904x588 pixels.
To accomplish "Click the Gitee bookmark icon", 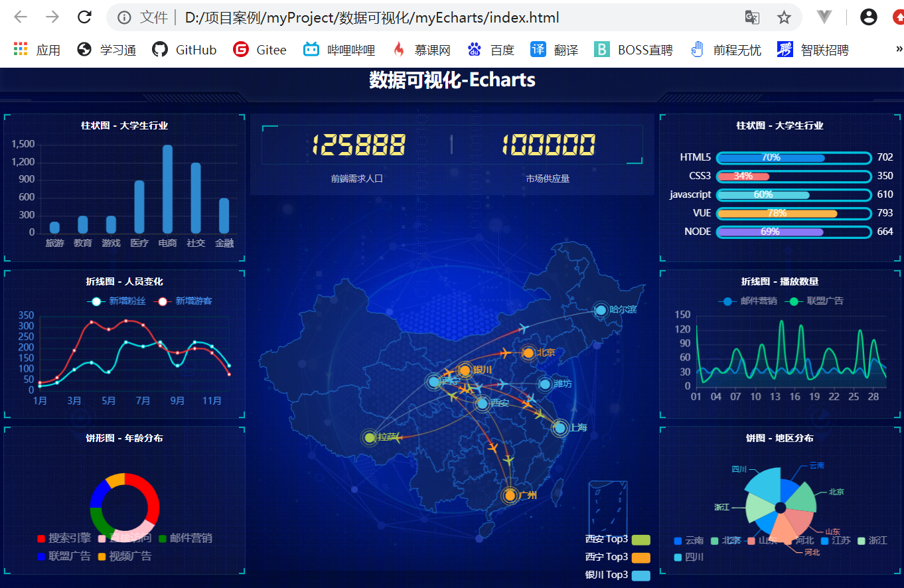I will pyautogui.click(x=240, y=48).
